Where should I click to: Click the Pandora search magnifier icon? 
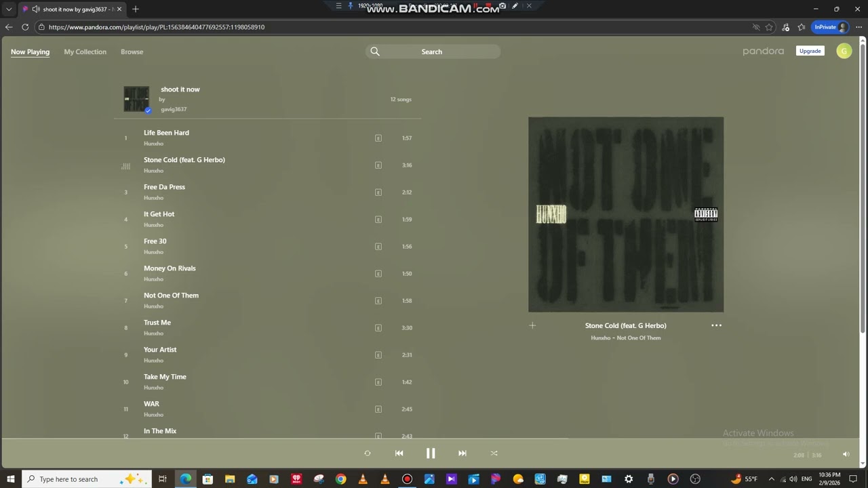pyautogui.click(x=375, y=52)
